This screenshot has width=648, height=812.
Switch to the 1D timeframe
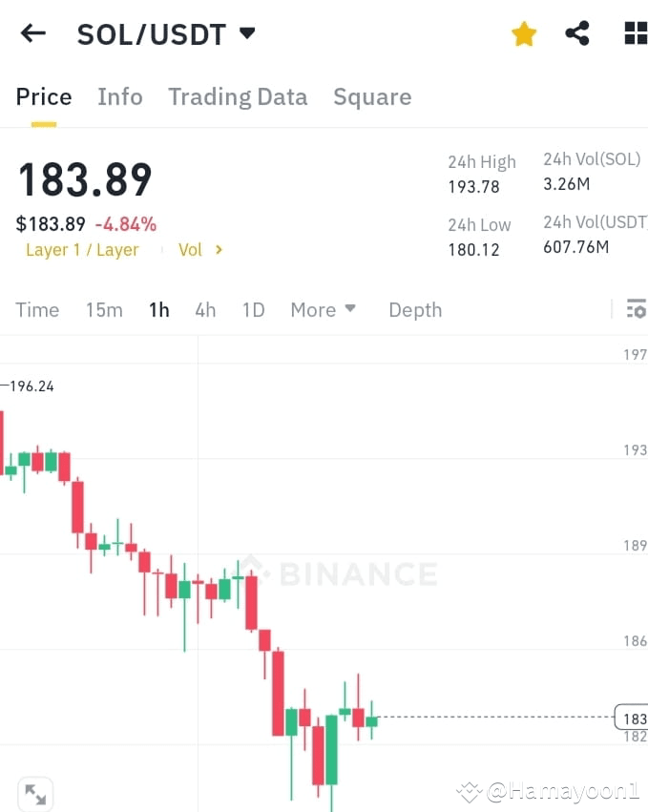coord(253,309)
